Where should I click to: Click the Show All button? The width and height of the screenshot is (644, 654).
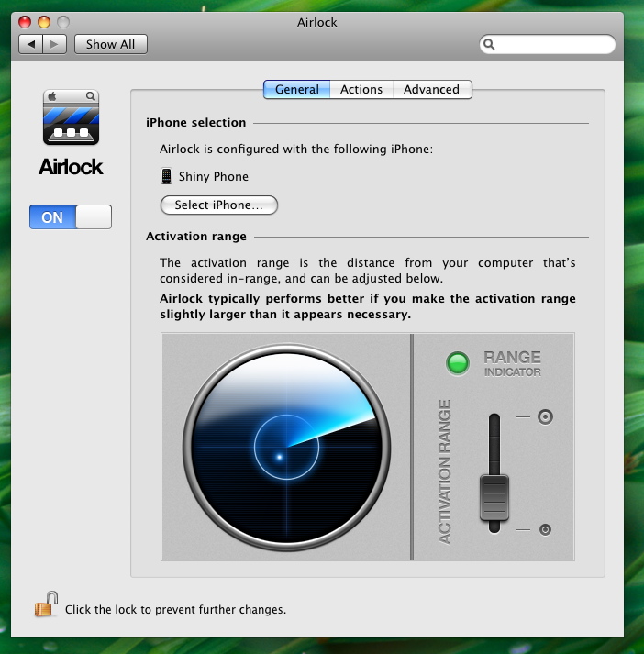click(110, 44)
